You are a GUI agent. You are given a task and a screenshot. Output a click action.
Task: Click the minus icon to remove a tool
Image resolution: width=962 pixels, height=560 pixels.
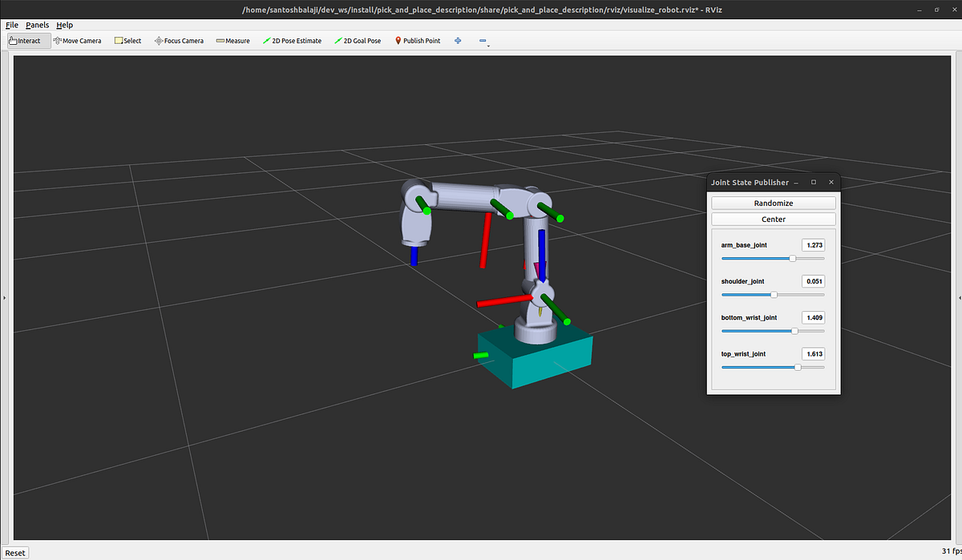coord(482,40)
